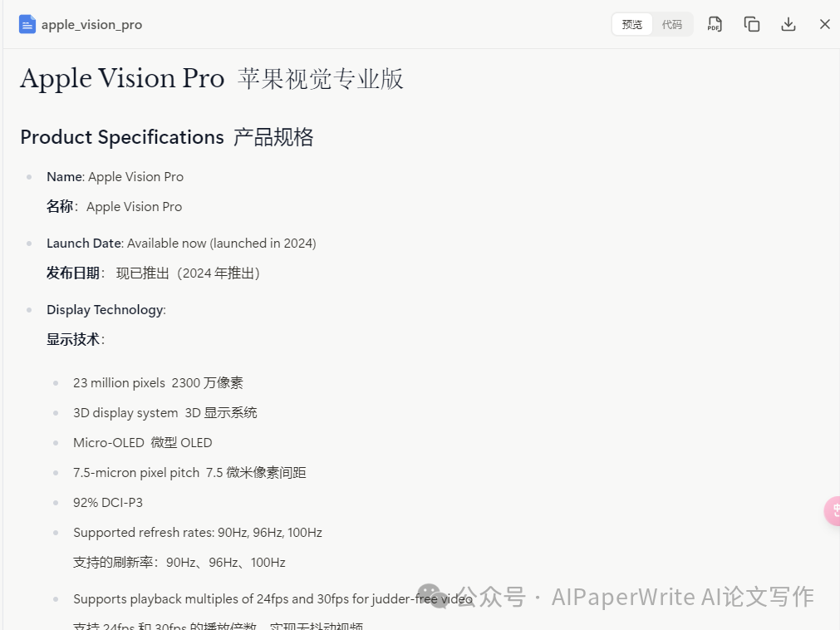Click the 发布日期 现已推出 line
This screenshot has height=630, width=840.
[x=153, y=273]
